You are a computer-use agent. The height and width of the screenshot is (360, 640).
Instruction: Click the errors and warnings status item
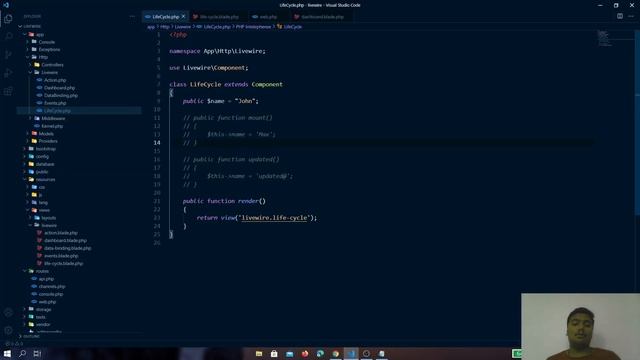(x=13, y=343)
